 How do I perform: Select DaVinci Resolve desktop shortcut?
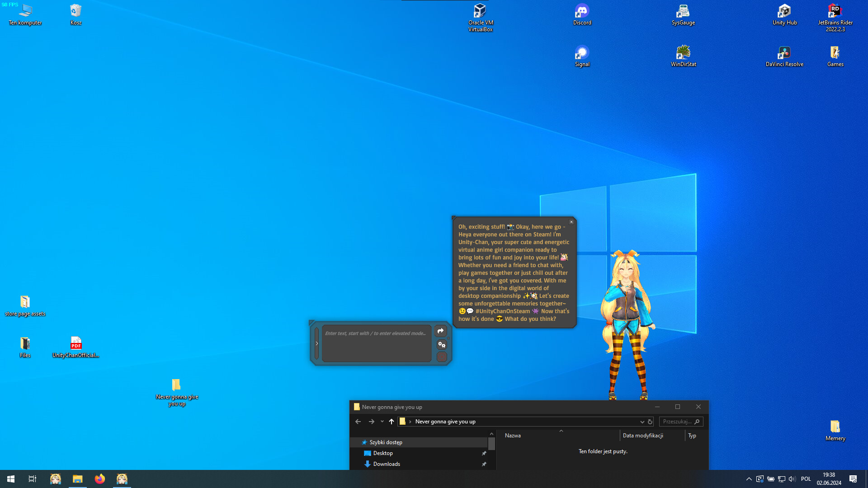[785, 56]
